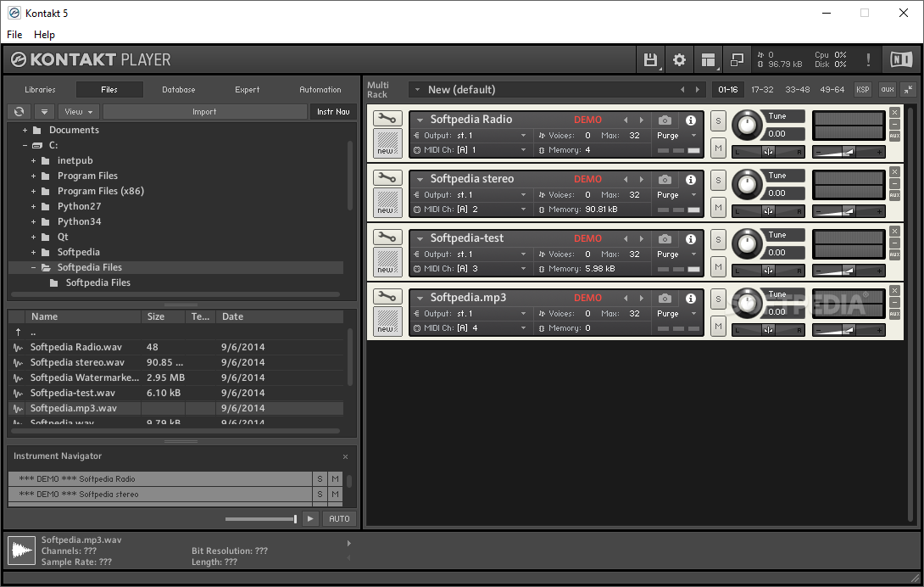Click snapshot camera icon on Softpedia stereo
Viewport: 924px width, 587px height.
(x=665, y=179)
